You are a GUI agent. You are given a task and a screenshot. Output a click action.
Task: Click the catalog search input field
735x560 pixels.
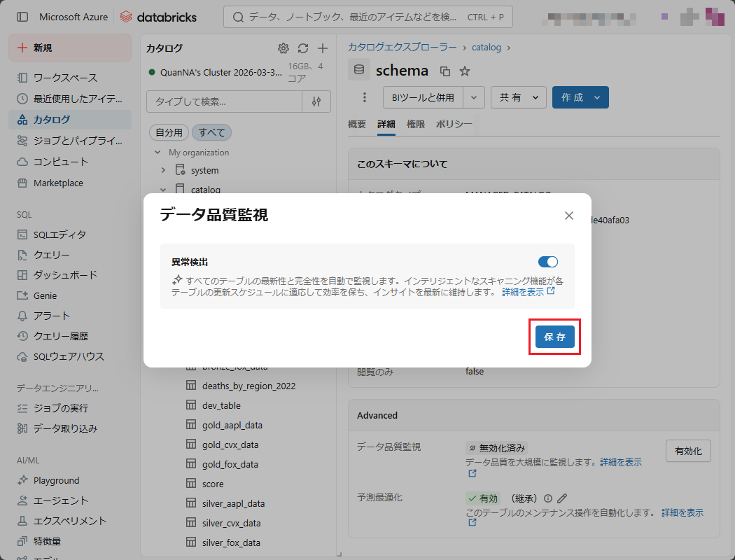click(224, 101)
